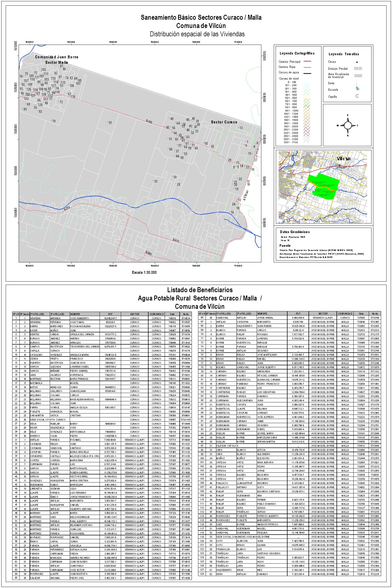Click house number 50 on the map
The image size is (392, 588).
click(206, 143)
